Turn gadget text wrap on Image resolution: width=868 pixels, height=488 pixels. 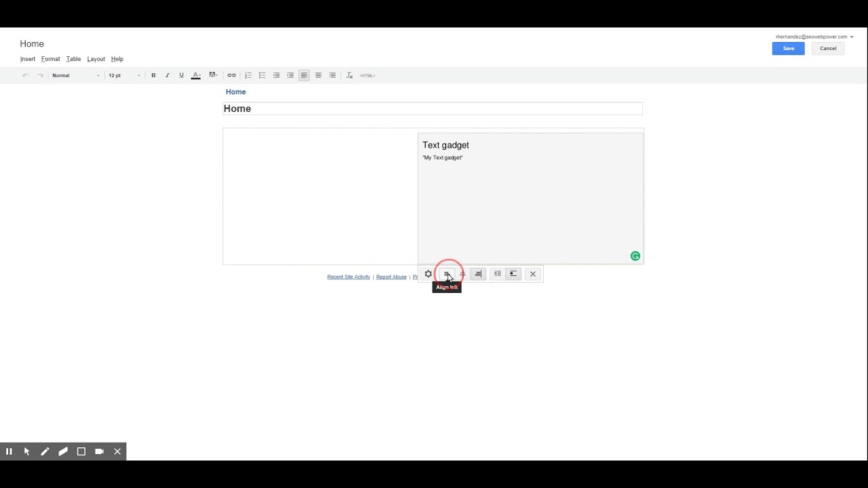click(497, 274)
